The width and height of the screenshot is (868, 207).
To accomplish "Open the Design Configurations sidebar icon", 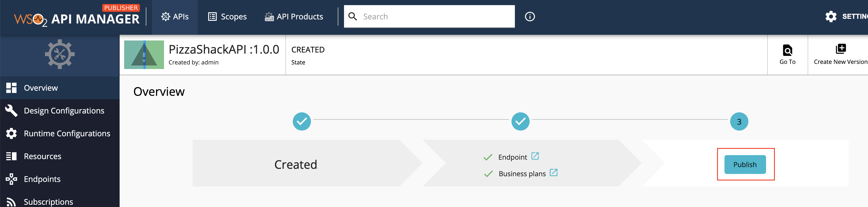I will [11, 111].
